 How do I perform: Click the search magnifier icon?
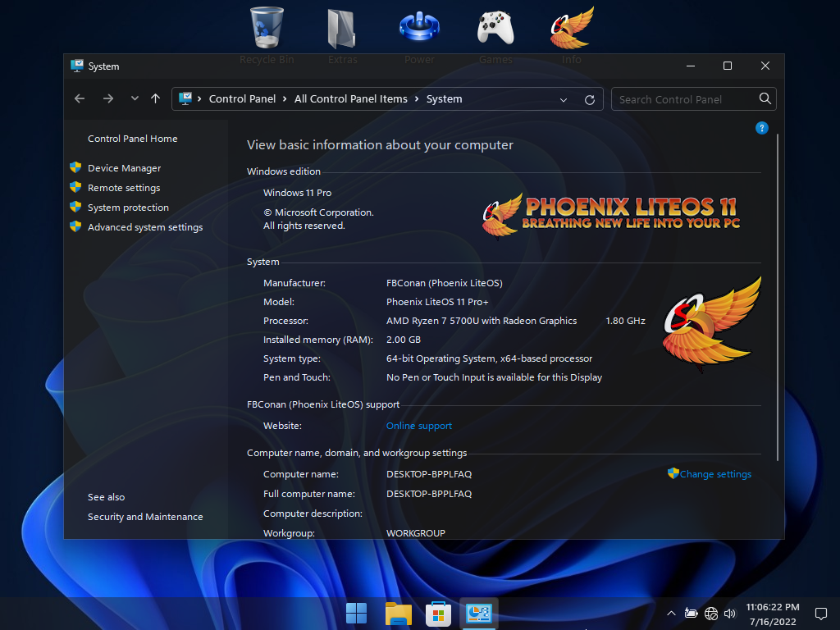tap(765, 98)
